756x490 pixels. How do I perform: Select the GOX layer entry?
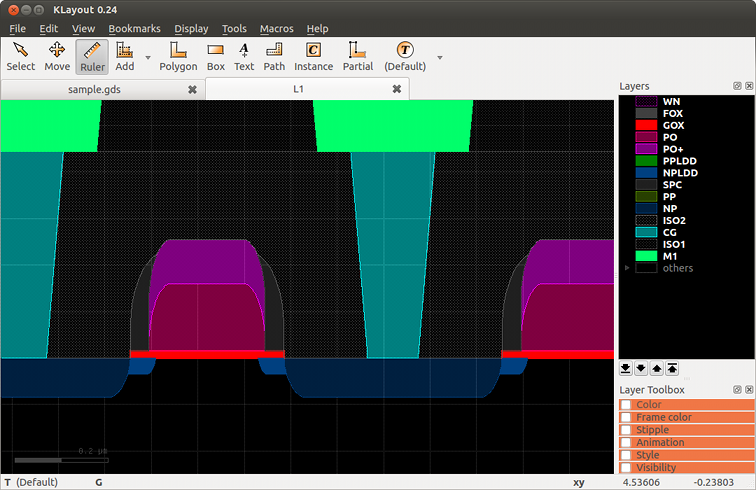[x=674, y=125]
